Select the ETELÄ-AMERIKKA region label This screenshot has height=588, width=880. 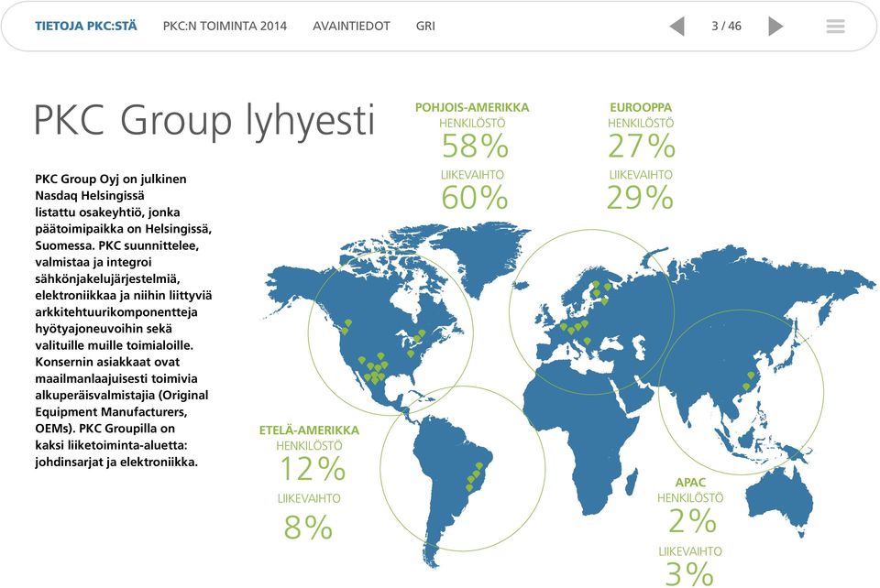(309, 430)
